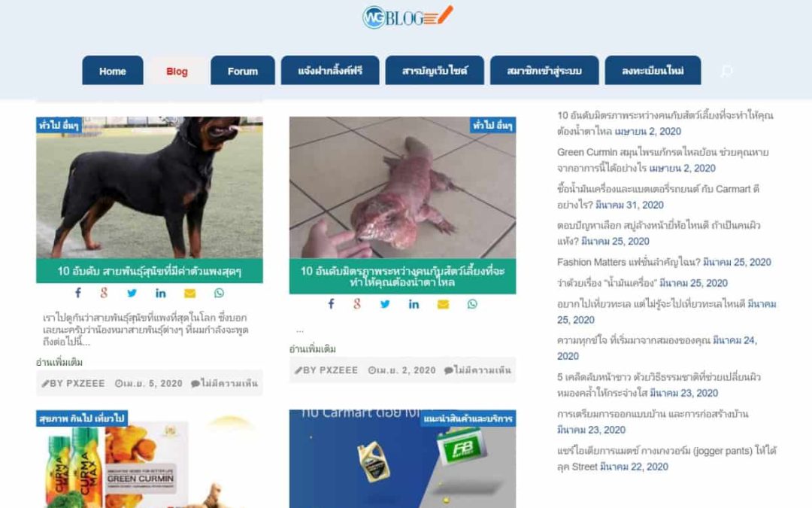Share the dog breeds post on Twitter

coord(132,293)
